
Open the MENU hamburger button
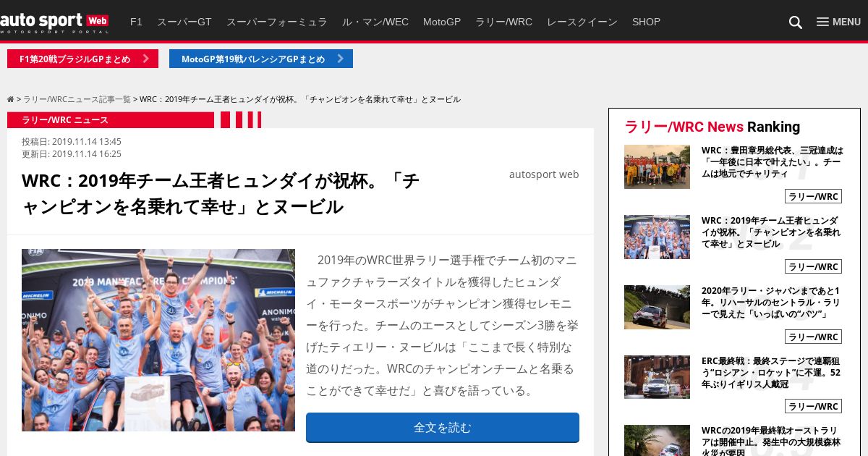click(838, 22)
